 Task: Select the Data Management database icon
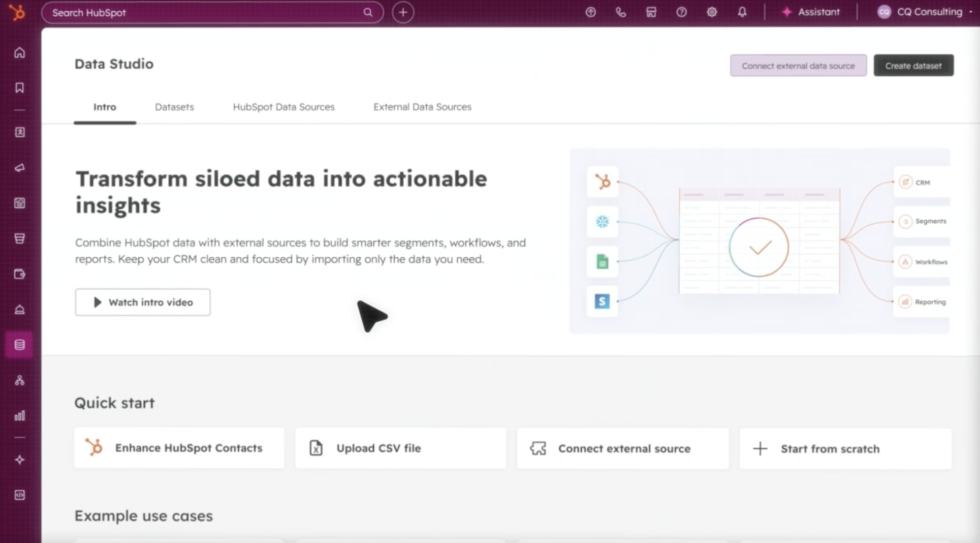(19, 345)
